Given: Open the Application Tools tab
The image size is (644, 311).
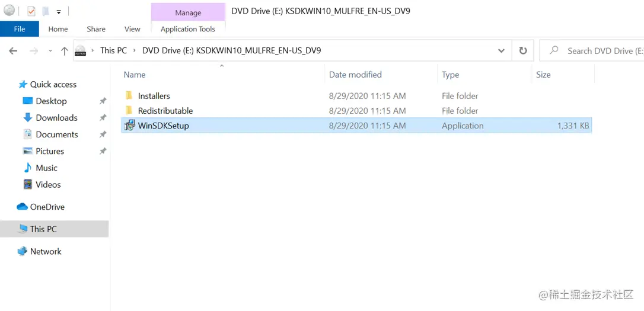Looking at the screenshot, I should coord(188,29).
